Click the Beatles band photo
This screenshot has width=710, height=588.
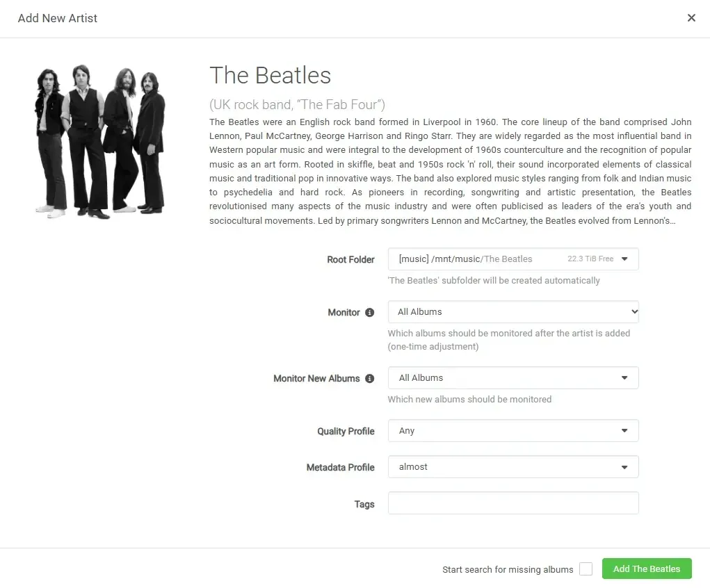[x=99, y=141]
